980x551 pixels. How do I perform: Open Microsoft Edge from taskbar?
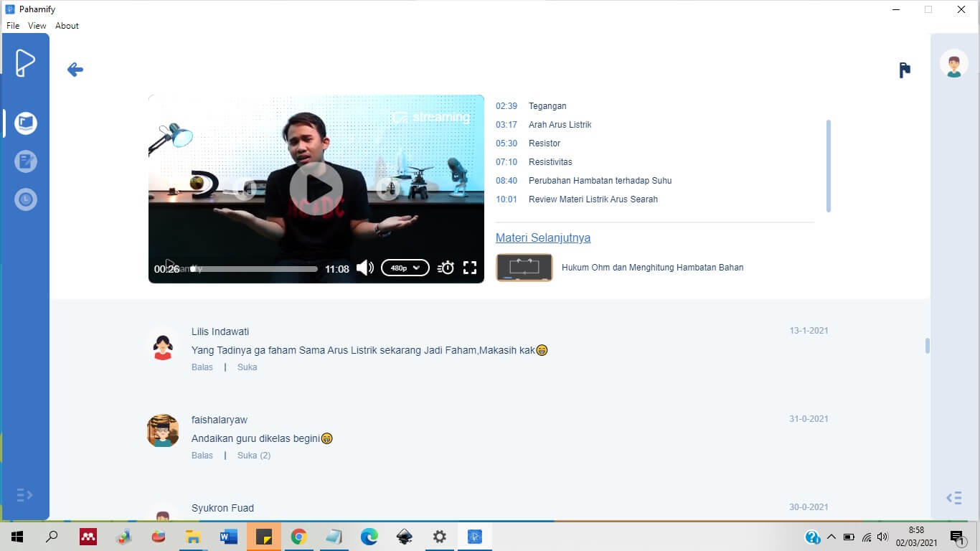[369, 537]
